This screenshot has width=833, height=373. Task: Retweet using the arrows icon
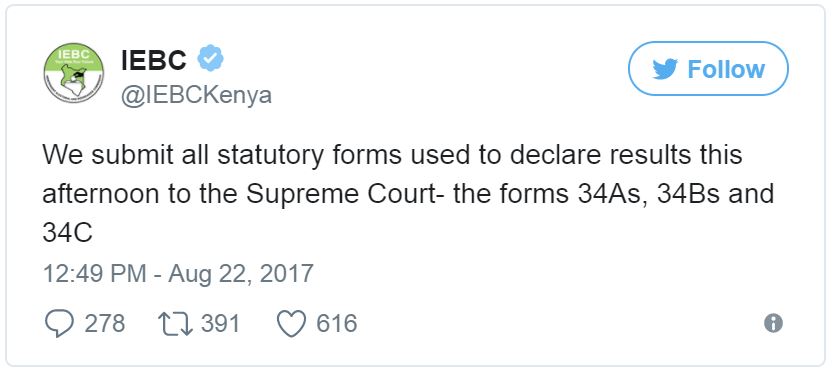tap(176, 324)
